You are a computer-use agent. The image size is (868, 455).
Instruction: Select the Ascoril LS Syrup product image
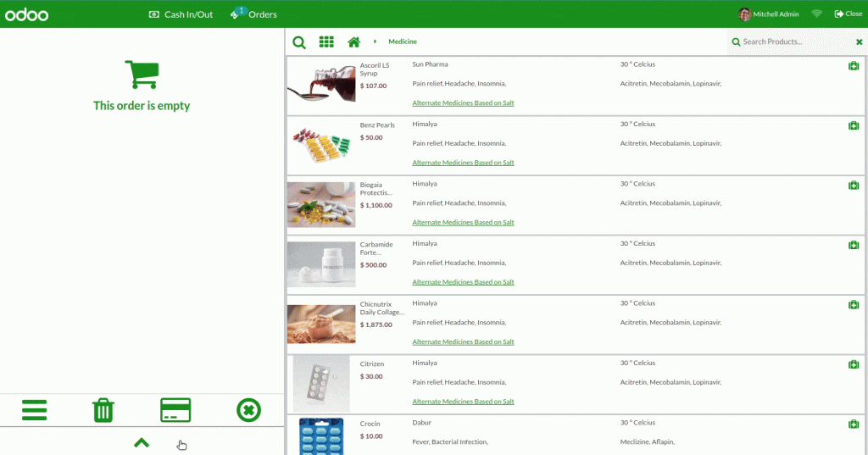[321, 84]
